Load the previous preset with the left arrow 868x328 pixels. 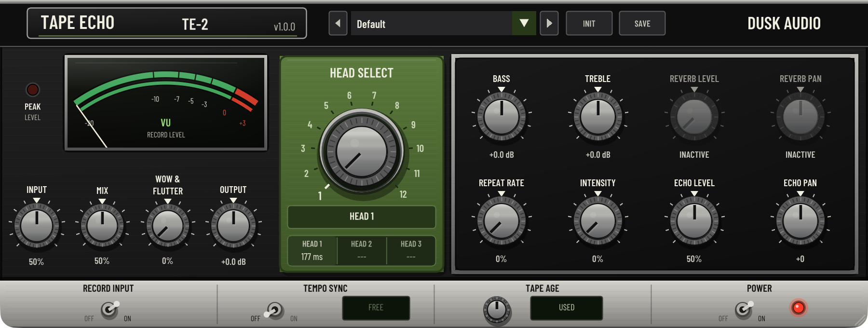click(338, 23)
